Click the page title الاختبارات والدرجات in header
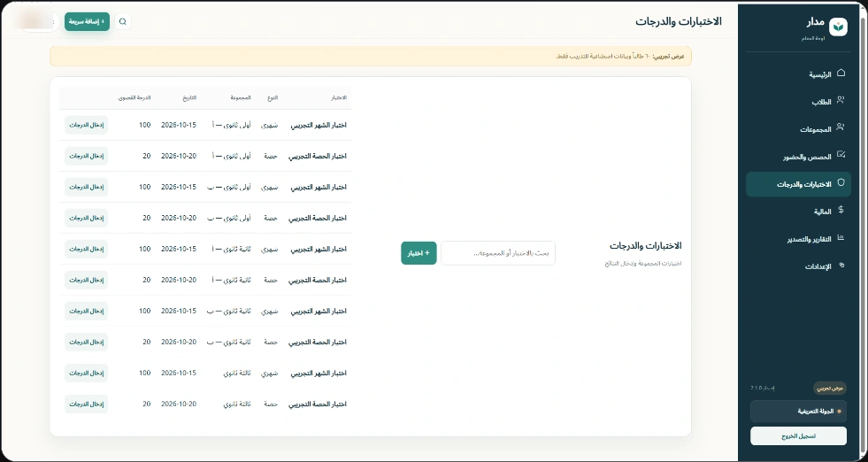Screen dimensions: 868x462 (679, 21)
